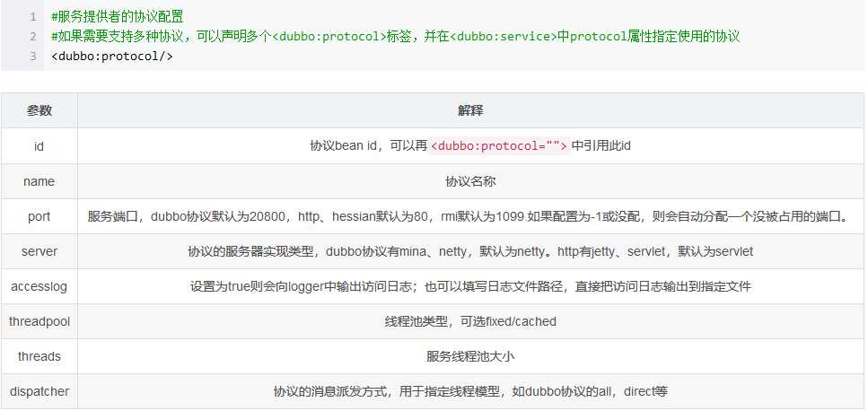Select the 'threads' parameter cell
Viewport: 868px width, 411px height.
[x=39, y=356]
